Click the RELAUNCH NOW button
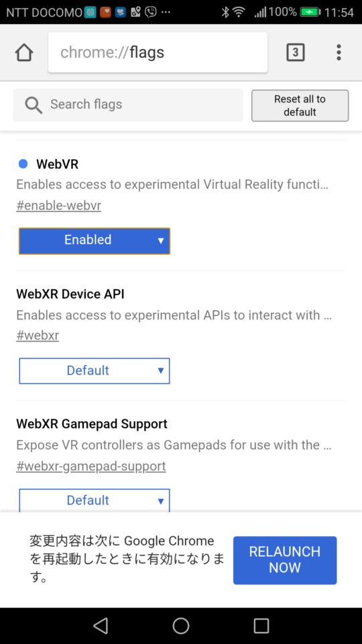362x644 pixels. (x=285, y=560)
